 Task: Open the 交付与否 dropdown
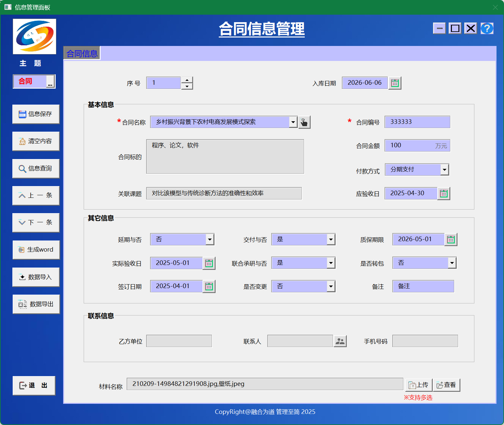click(331, 240)
